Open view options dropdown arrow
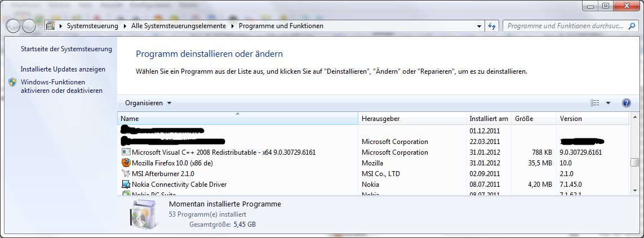This screenshot has height=238, width=644. (609, 103)
